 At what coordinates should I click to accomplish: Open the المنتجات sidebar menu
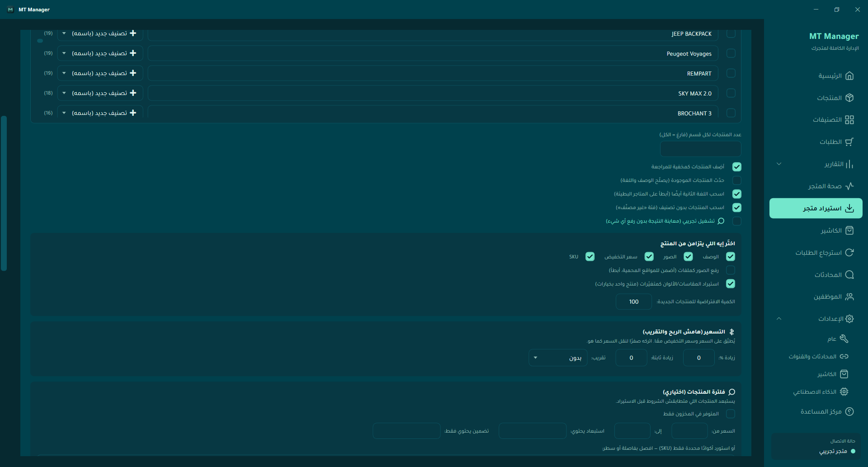point(816,98)
